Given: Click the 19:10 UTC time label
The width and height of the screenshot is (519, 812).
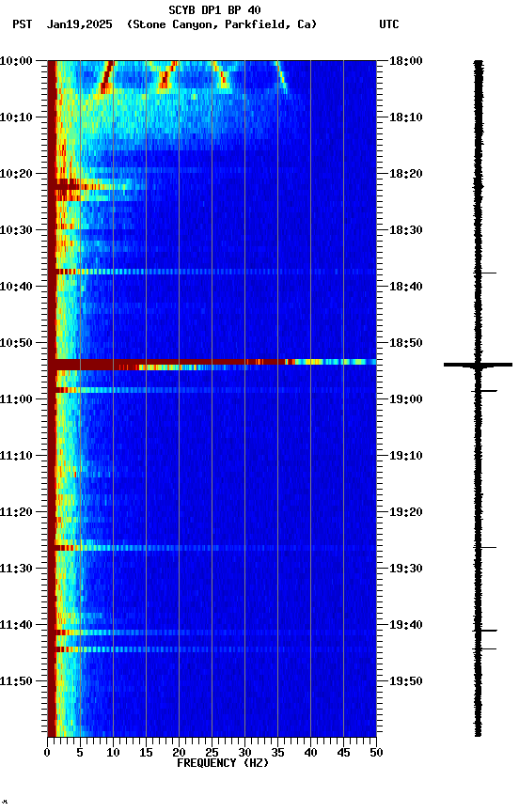Looking at the screenshot, I should [x=406, y=456].
